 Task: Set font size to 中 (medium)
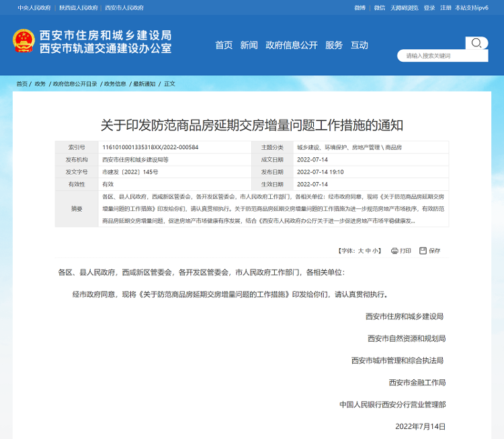coord(368,251)
